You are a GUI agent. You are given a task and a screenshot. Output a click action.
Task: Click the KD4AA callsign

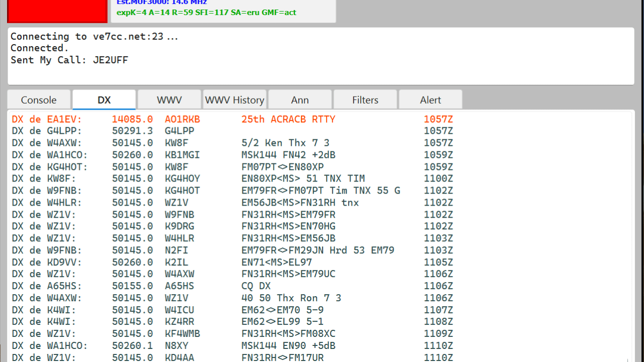179,357
